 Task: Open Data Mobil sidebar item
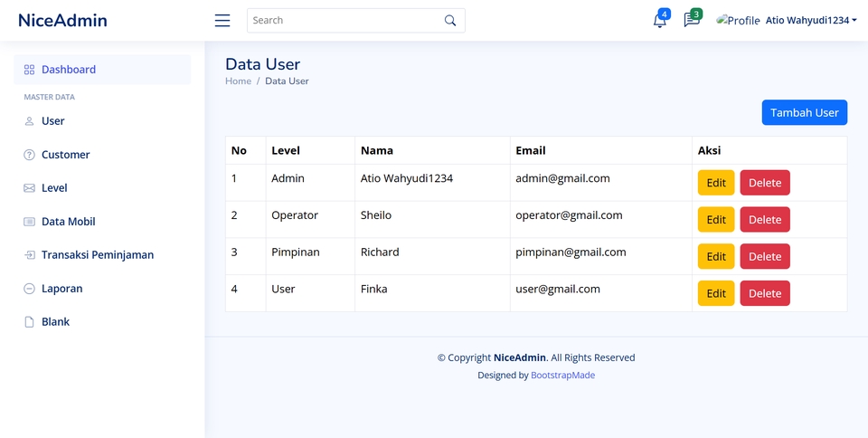click(102, 222)
